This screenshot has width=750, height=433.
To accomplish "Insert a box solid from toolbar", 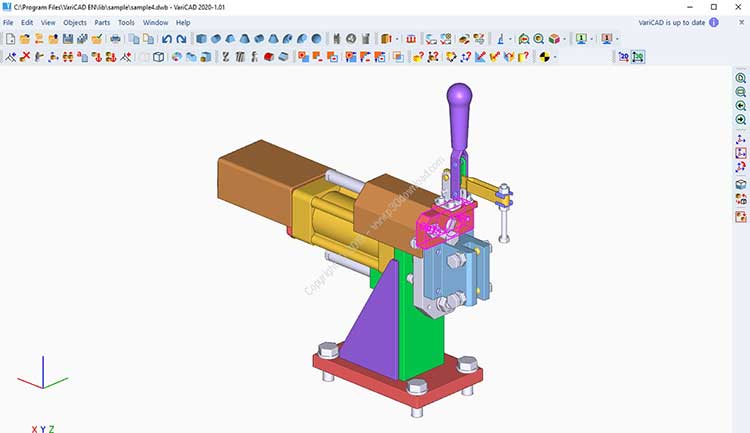I will (202, 39).
